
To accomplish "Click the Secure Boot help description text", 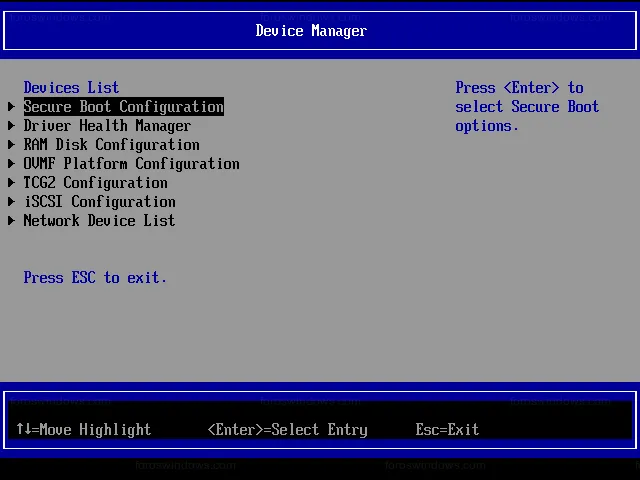I will point(527,107).
